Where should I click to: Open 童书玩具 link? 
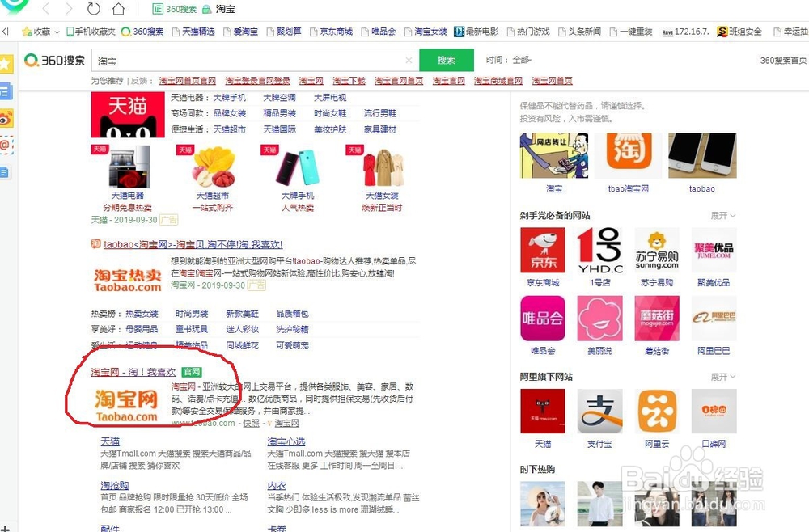(x=192, y=329)
